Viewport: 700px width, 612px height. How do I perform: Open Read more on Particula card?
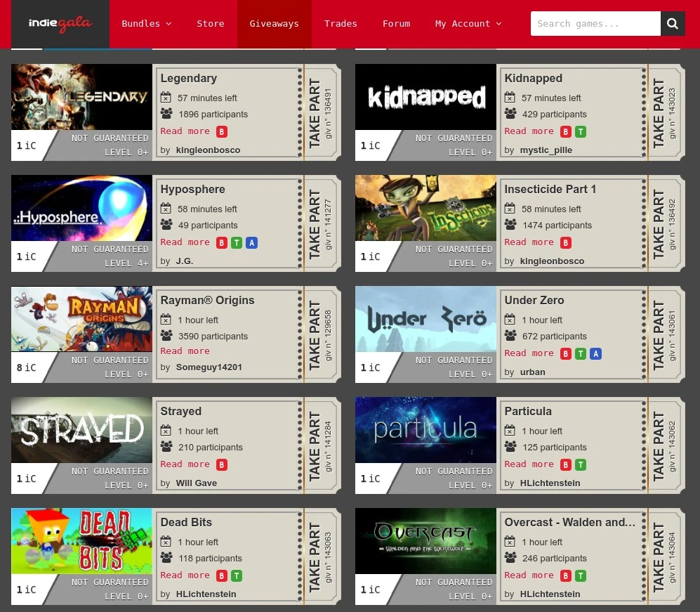click(x=529, y=464)
